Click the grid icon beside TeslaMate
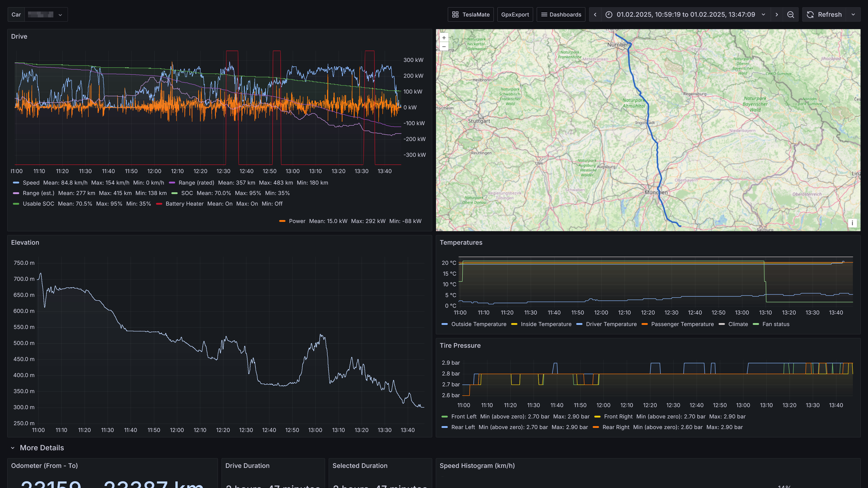The height and width of the screenshot is (488, 868). [455, 14]
